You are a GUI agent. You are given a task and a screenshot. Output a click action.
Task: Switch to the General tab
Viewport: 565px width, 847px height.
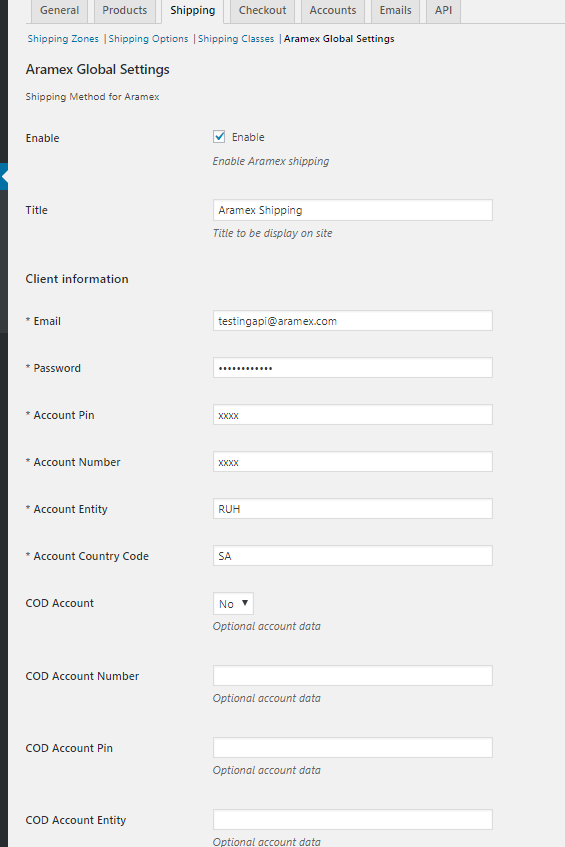[x=59, y=11]
